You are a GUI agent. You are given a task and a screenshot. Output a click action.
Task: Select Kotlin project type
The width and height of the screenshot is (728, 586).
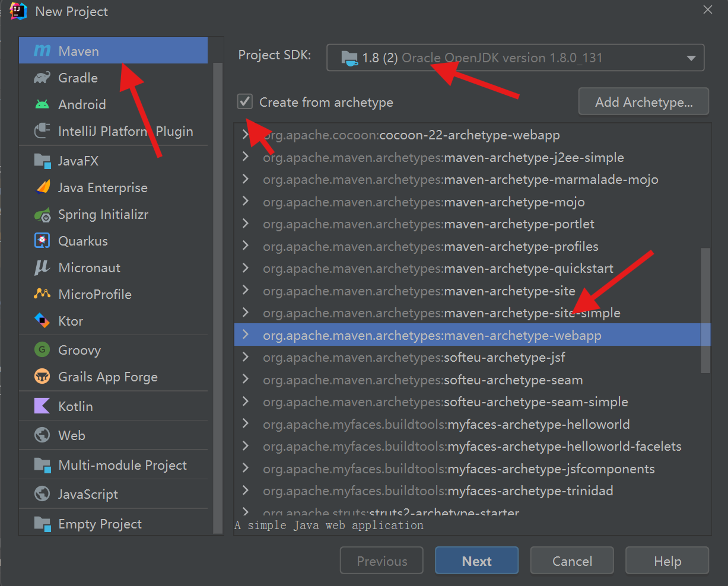pos(113,406)
